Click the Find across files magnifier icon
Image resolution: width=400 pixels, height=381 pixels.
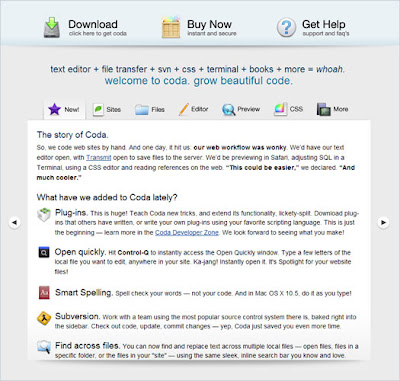[x=44, y=347]
